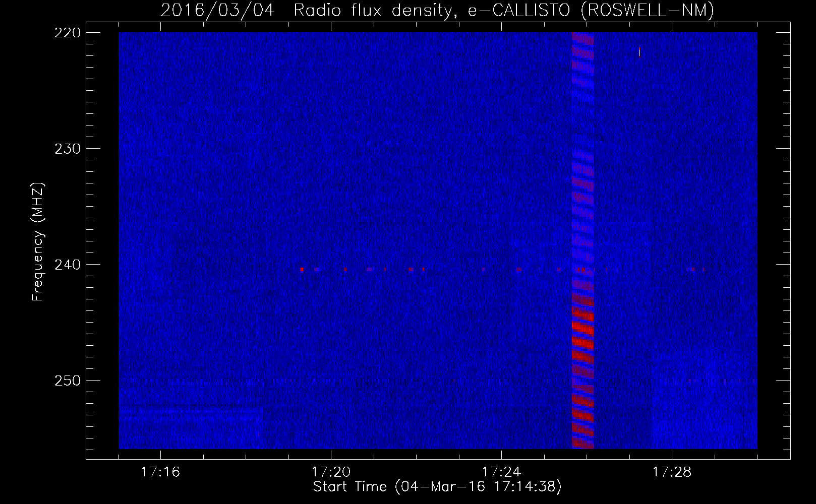Click the plot title mentioning ROSWELL-NM
The image size is (816, 504).
(437, 10)
